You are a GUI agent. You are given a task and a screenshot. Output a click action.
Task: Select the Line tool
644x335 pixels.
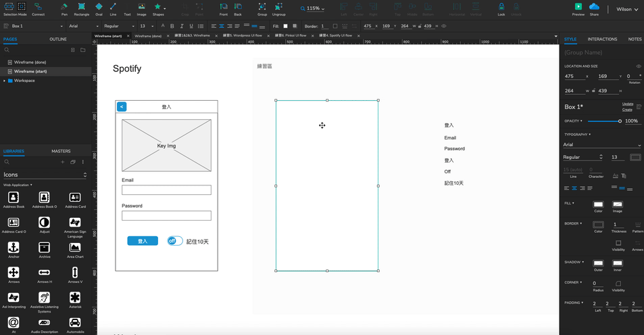(113, 9)
